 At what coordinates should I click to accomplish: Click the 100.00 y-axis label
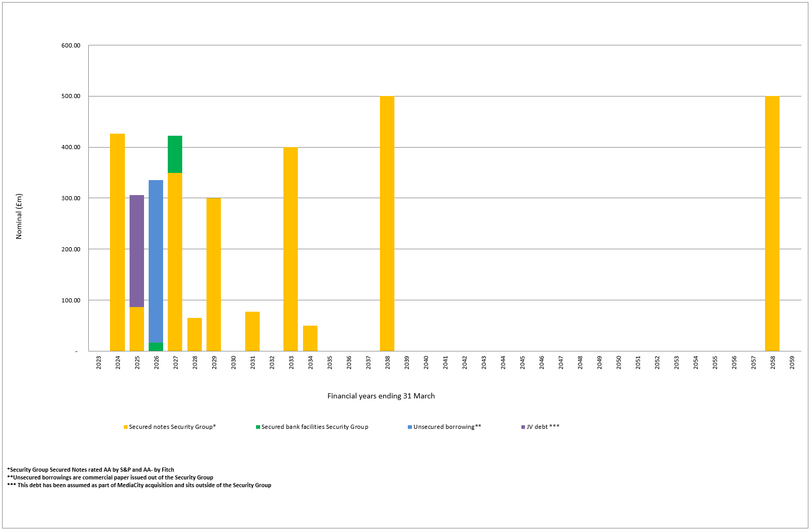[71, 300]
